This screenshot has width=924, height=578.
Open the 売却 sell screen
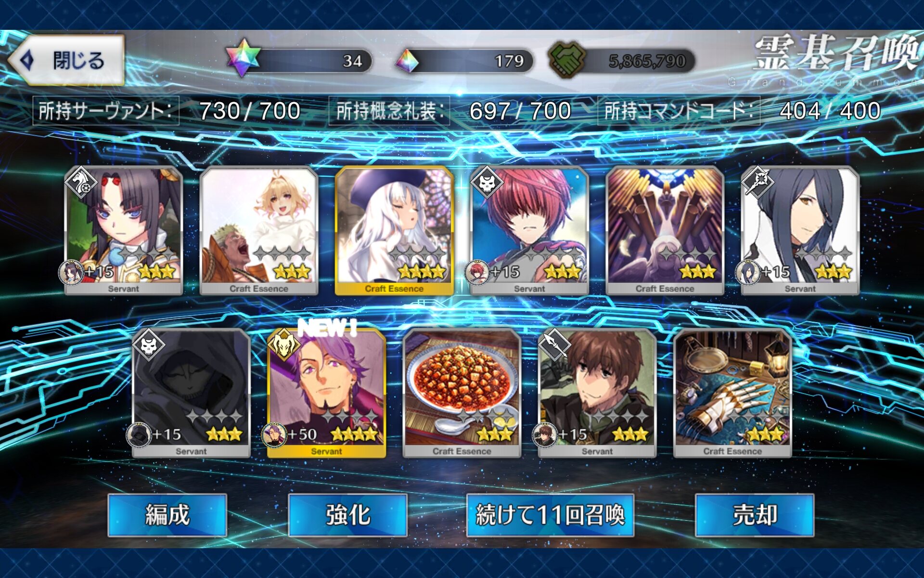pos(755,515)
